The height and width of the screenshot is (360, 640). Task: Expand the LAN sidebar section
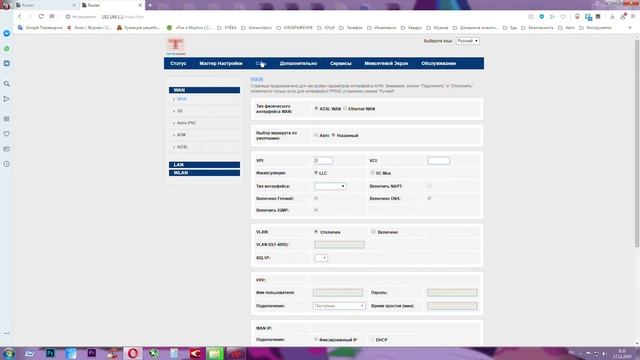204,165
